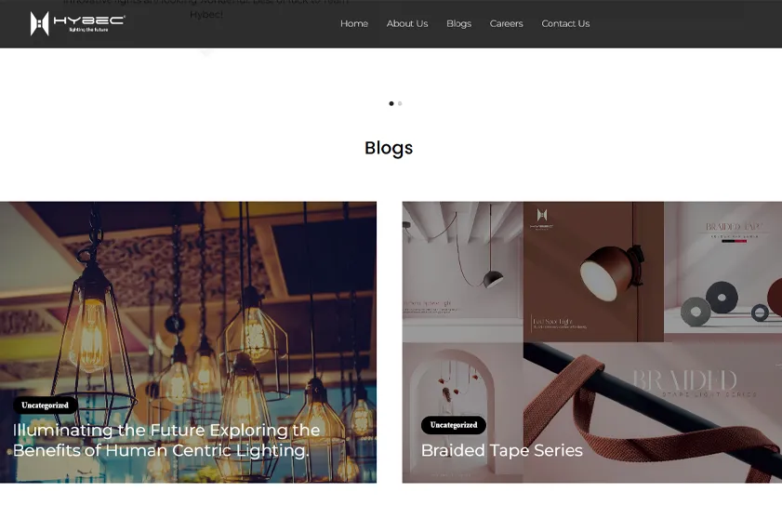
Task: Click the Uncategorized tag on Braided Tape post
Action: tap(454, 425)
